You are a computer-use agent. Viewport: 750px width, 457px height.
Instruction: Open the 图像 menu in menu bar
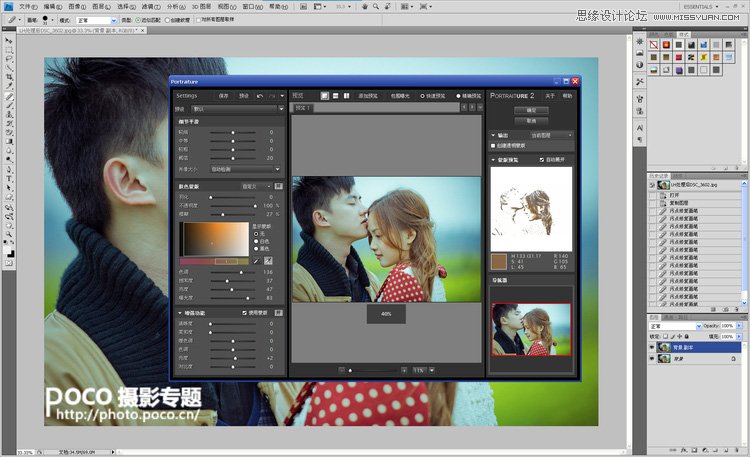click(x=75, y=5)
